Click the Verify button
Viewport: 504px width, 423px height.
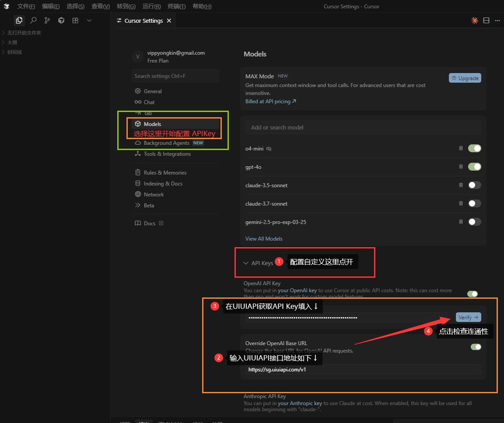(x=468, y=318)
